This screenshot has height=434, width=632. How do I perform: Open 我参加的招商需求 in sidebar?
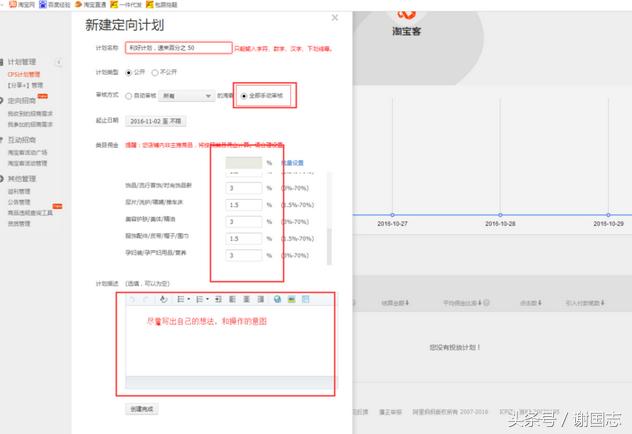pyautogui.click(x=30, y=125)
